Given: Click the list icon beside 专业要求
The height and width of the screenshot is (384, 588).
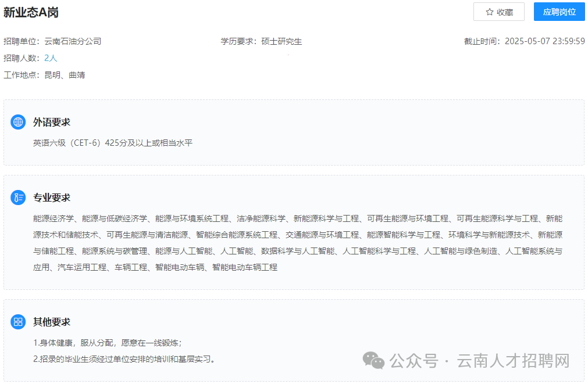Looking at the screenshot, I should point(18,198).
